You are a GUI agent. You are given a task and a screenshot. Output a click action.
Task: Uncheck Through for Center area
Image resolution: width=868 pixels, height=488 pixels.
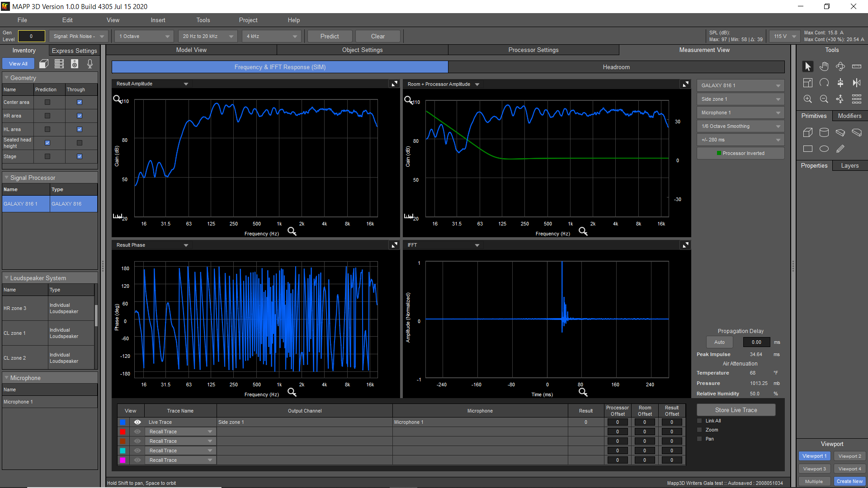(80, 102)
